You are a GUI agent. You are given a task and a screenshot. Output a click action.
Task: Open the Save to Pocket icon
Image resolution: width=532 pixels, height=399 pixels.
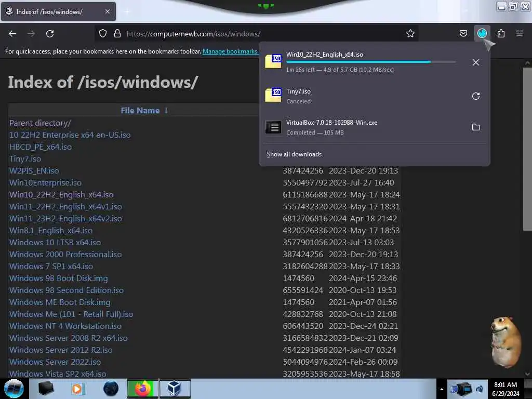click(x=463, y=33)
